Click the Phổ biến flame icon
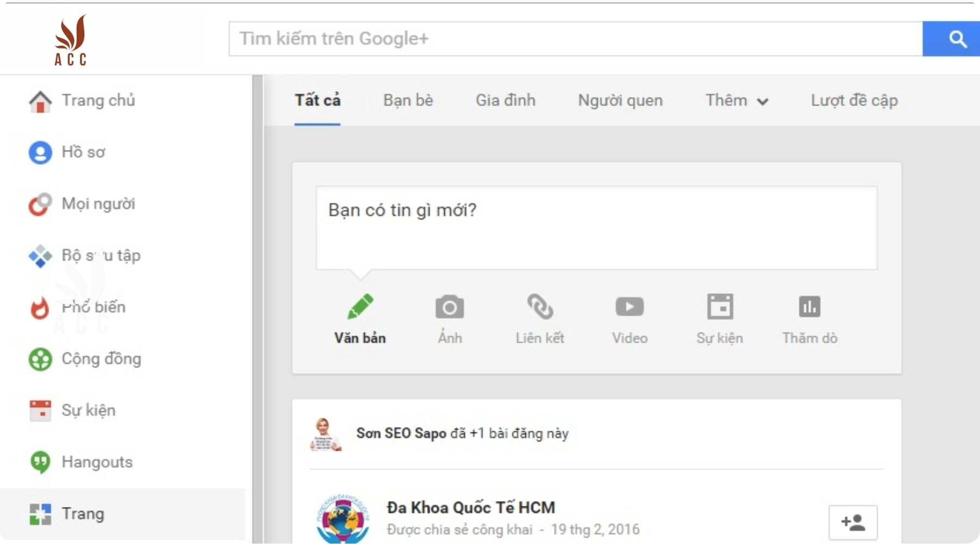This screenshot has height=544, width=980. (x=40, y=307)
